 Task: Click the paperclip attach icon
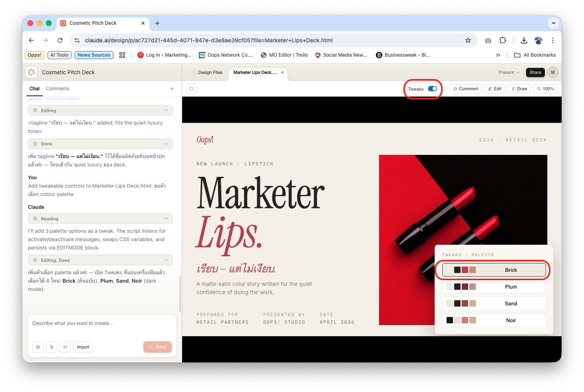pyautogui.click(x=52, y=347)
